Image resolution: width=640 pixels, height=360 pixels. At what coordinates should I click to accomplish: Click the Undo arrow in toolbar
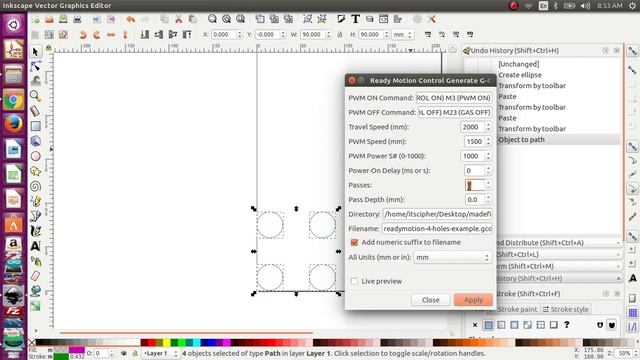(x=131, y=19)
